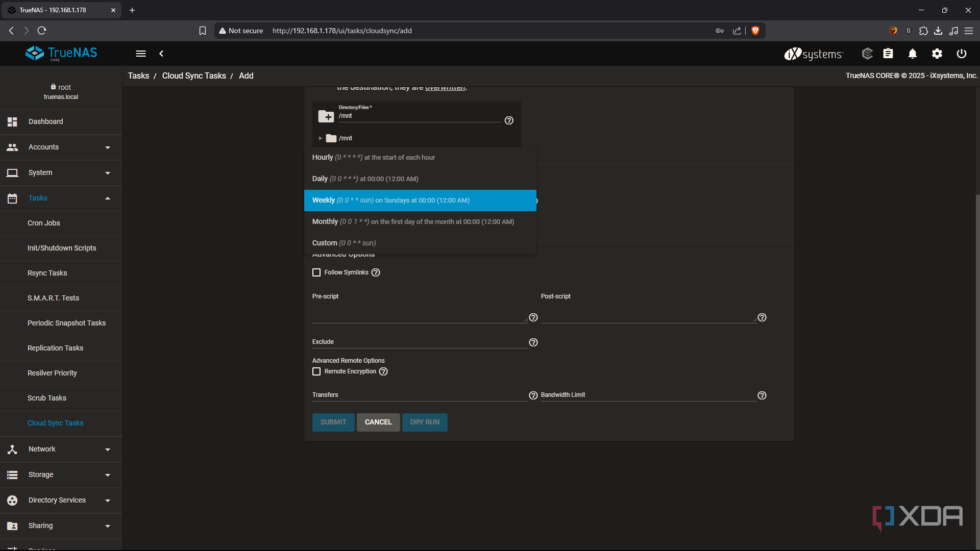Select the Monthly schedule option

[420, 222]
